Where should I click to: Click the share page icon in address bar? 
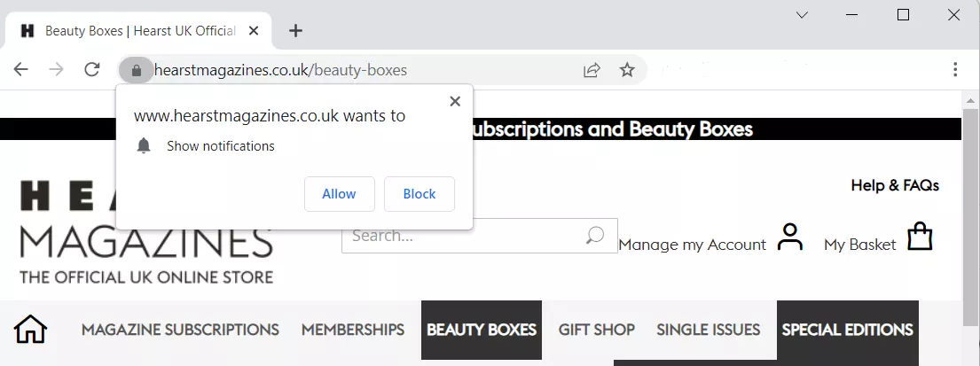[592, 70]
